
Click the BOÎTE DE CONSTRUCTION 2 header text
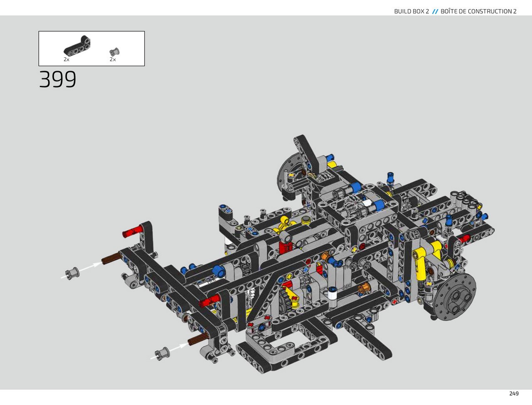478,11
